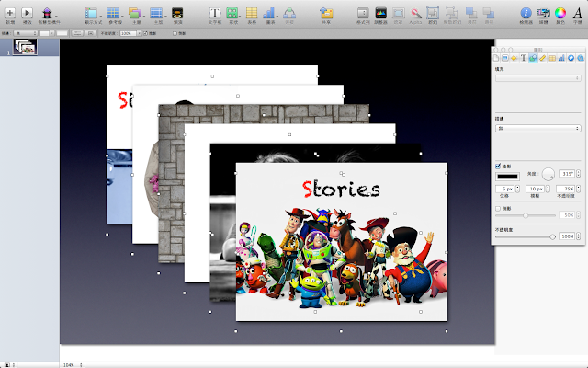Open the Adjust Image histogram icon
The image size is (588, 368).
tap(380, 13)
